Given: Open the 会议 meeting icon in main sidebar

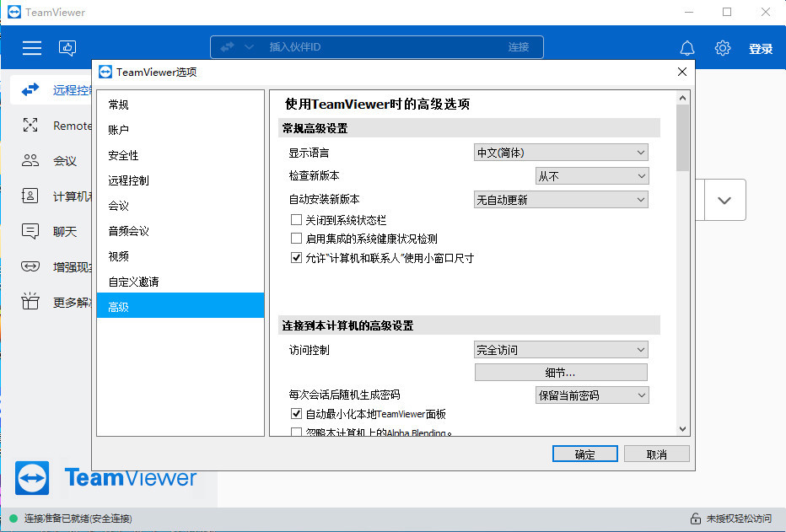Looking at the screenshot, I should 30,160.
